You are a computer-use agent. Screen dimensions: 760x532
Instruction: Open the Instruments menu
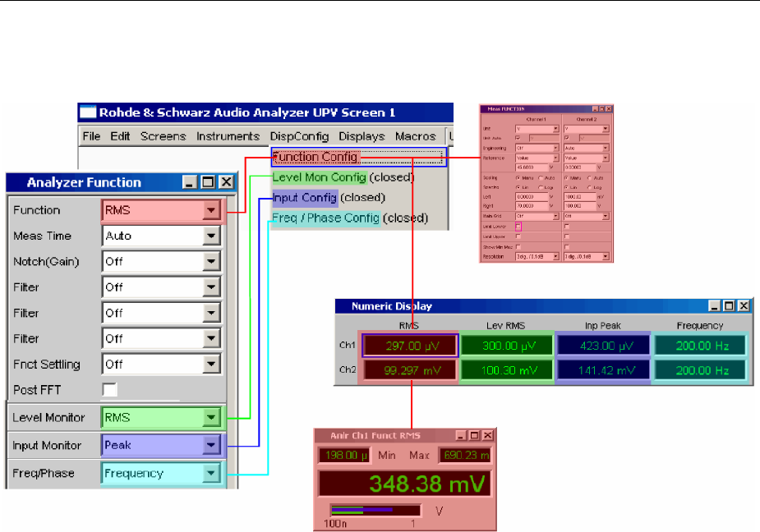[x=228, y=136]
